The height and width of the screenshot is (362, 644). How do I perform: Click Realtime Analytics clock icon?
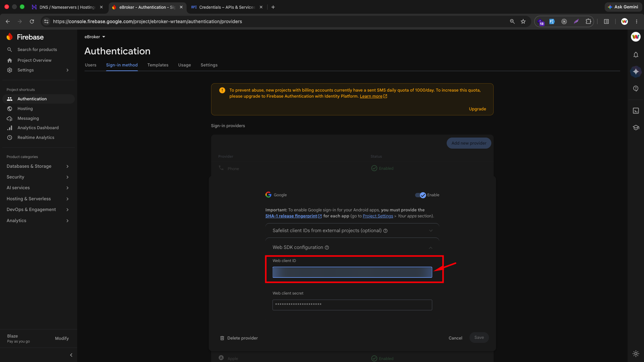point(10,138)
